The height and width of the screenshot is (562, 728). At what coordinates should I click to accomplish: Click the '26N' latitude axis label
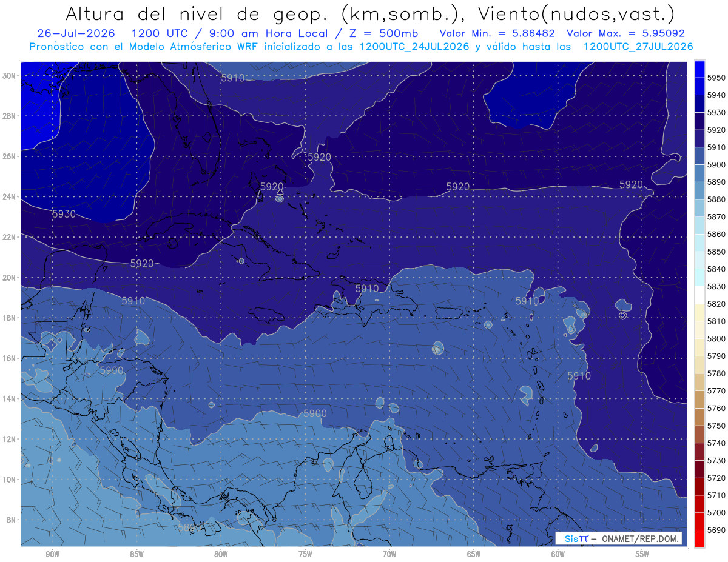[x=10, y=156]
